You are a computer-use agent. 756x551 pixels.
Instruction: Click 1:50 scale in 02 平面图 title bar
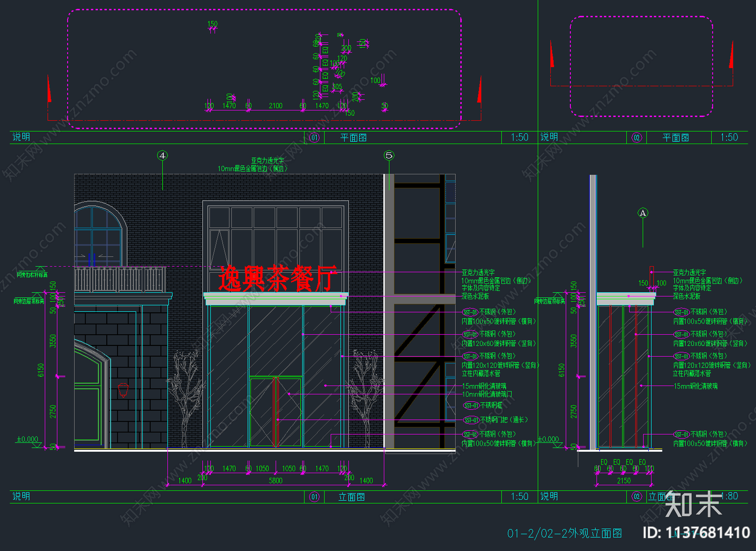pyautogui.click(x=729, y=138)
